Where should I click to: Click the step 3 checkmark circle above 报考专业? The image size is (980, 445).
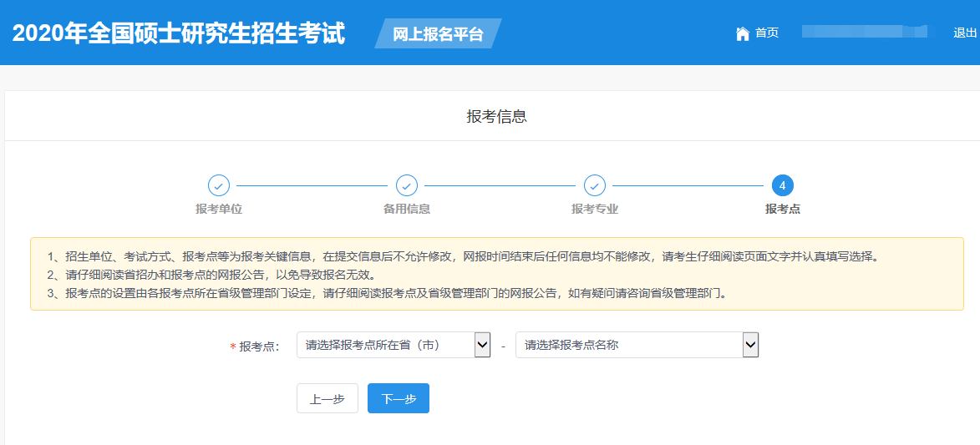595,185
